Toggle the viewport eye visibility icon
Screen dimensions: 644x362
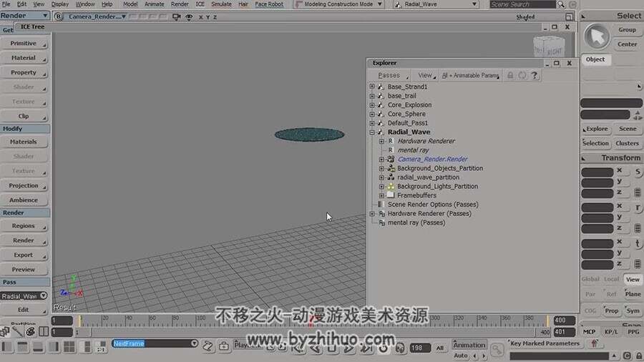[x=189, y=17]
